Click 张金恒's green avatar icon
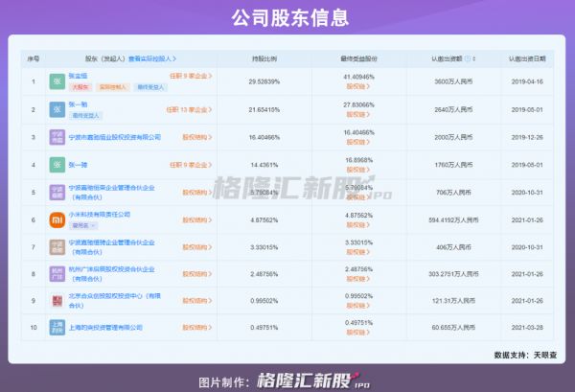The image size is (575, 392). click(57, 82)
